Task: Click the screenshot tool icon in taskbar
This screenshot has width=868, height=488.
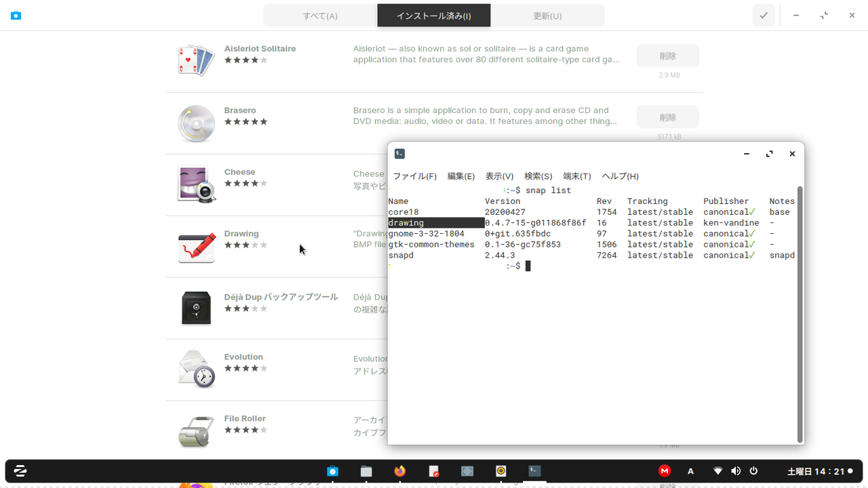Action: 467,471
